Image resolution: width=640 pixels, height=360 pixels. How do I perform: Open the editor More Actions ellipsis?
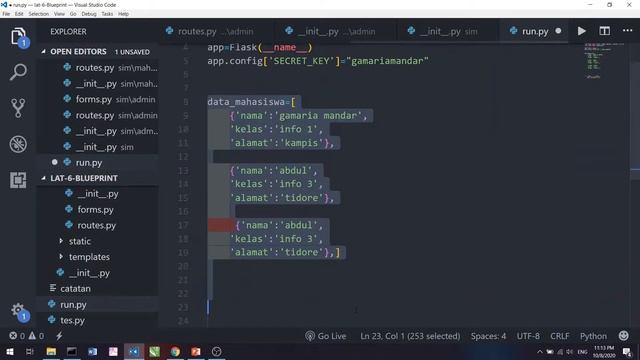tap(627, 31)
